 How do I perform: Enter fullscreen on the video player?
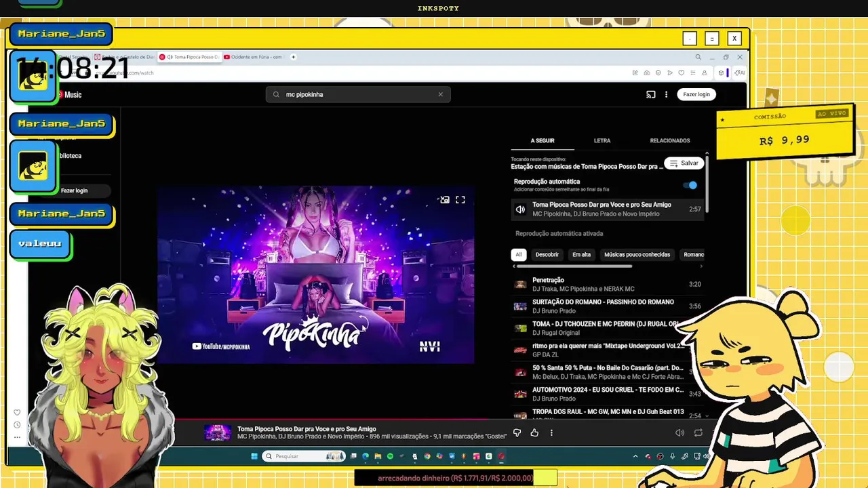tap(460, 200)
